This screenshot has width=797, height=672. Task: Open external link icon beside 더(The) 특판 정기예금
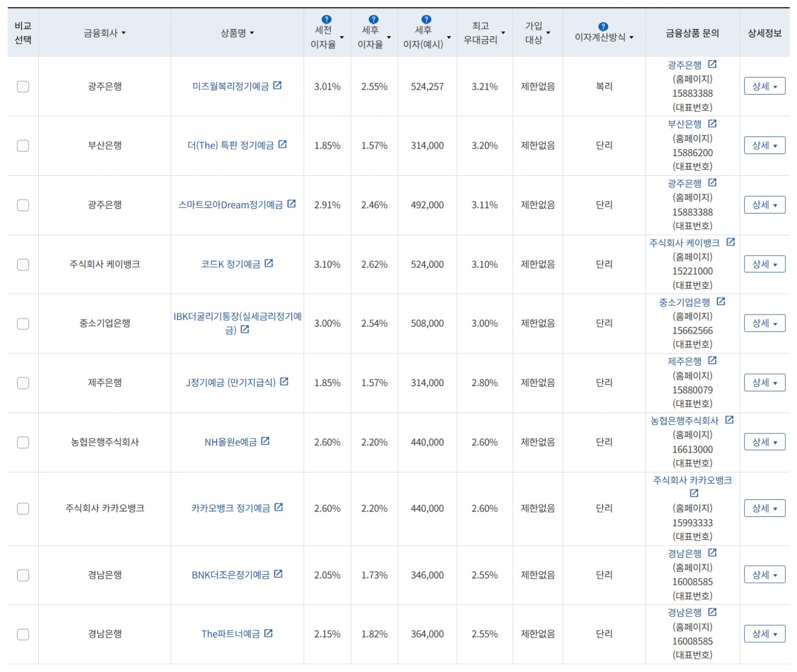tap(283, 144)
